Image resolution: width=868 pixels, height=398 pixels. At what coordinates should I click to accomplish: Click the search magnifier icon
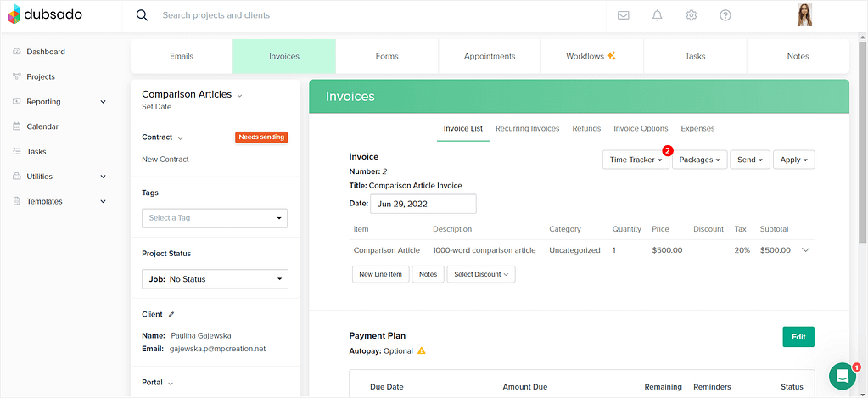point(142,15)
